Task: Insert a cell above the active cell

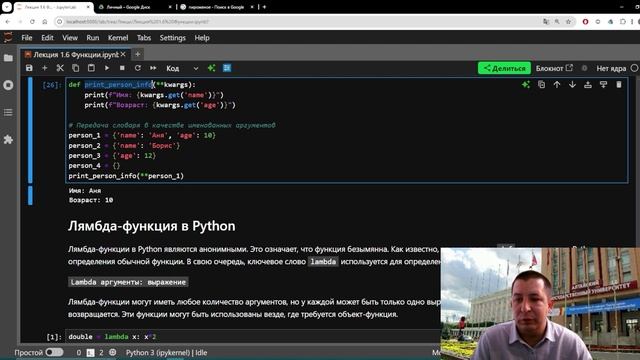Action: 588,84
